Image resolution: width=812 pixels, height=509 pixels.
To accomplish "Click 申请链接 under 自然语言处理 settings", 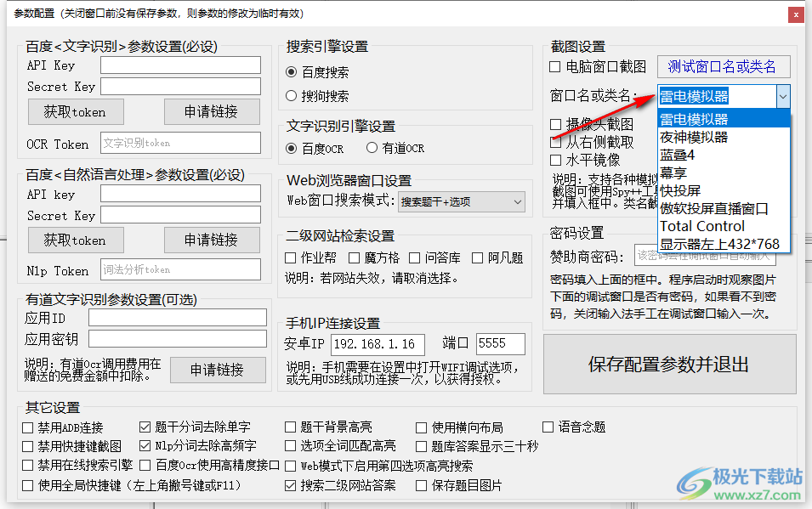I will pyautogui.click(x=212, y=240).
